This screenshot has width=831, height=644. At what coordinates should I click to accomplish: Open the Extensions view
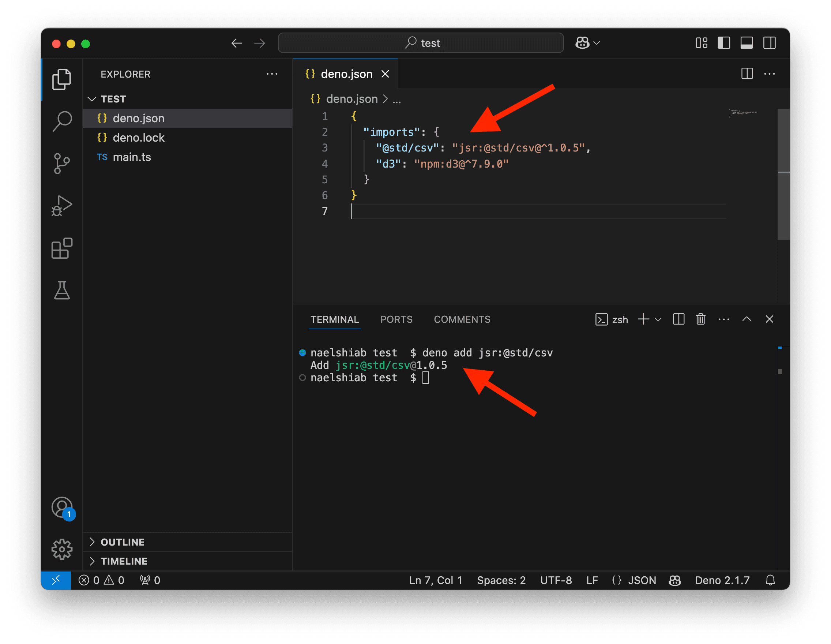(62, 248)
